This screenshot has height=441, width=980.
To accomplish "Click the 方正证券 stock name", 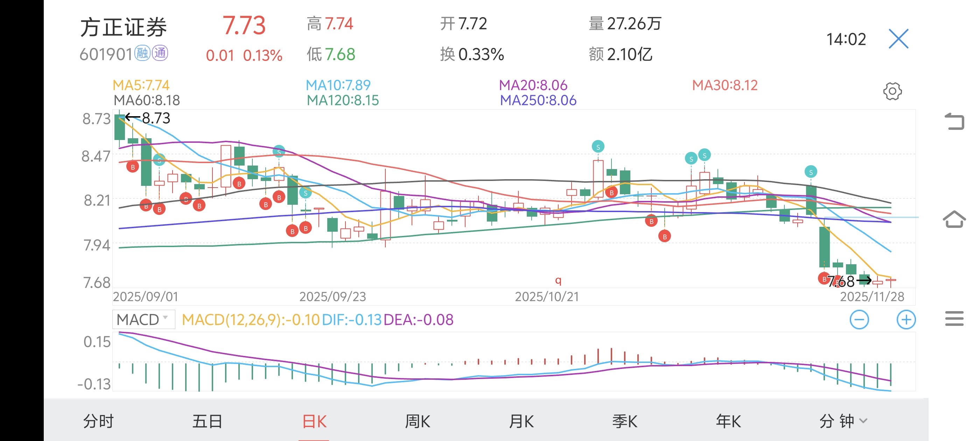I will (124, 27).
